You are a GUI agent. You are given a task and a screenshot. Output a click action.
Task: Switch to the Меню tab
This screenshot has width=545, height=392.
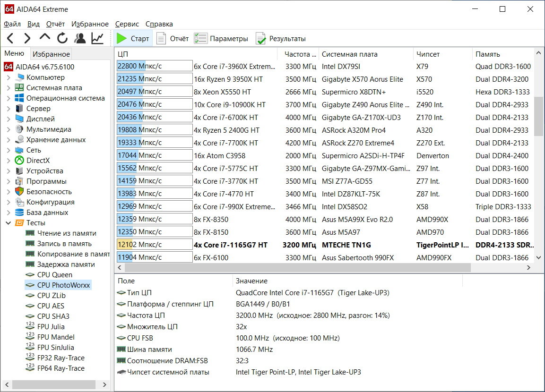(14, 53)
